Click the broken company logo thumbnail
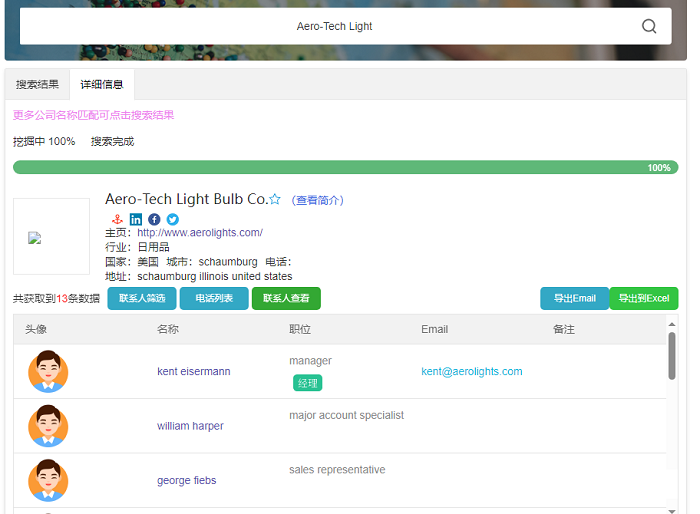Screen dimensions: 700x514 point(51,237)
